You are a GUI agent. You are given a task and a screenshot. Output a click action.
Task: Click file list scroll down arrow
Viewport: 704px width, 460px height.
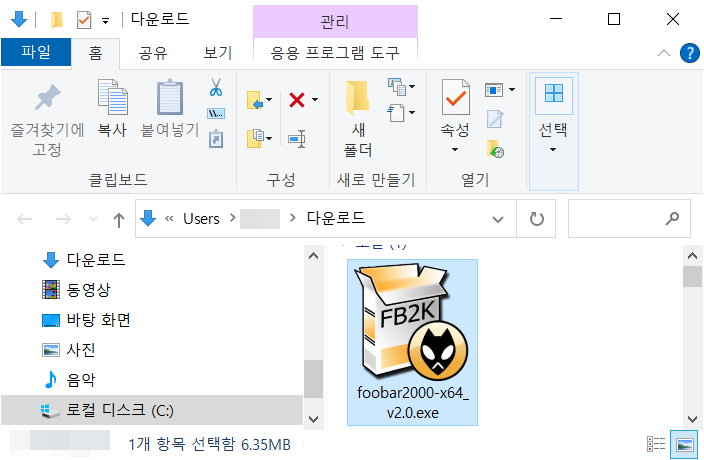click(692, 419)
